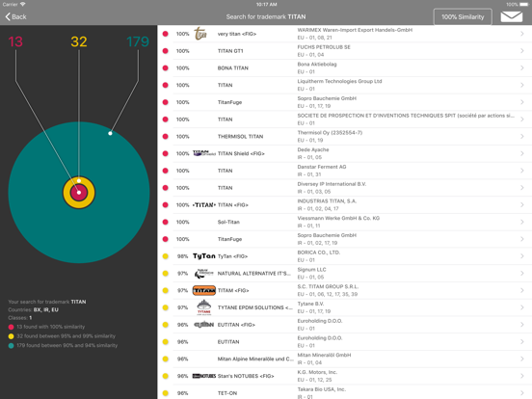Open the Mitan Alpine Mineralöle entry
This screenshot has height=399, width=532.
[x=345, y=359]
